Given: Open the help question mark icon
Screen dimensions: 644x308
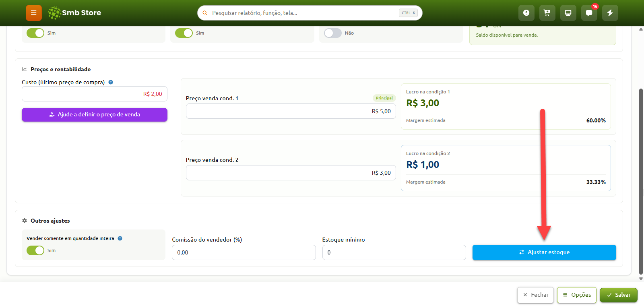Looking at the screenshot, I should tap(526, 13).
